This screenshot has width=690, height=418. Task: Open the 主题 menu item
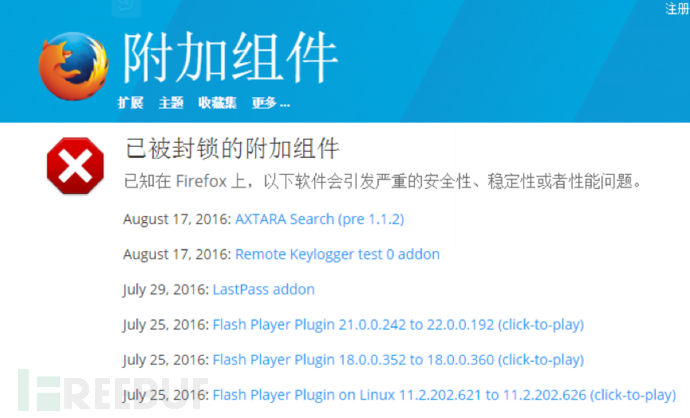tap(171, 103)
